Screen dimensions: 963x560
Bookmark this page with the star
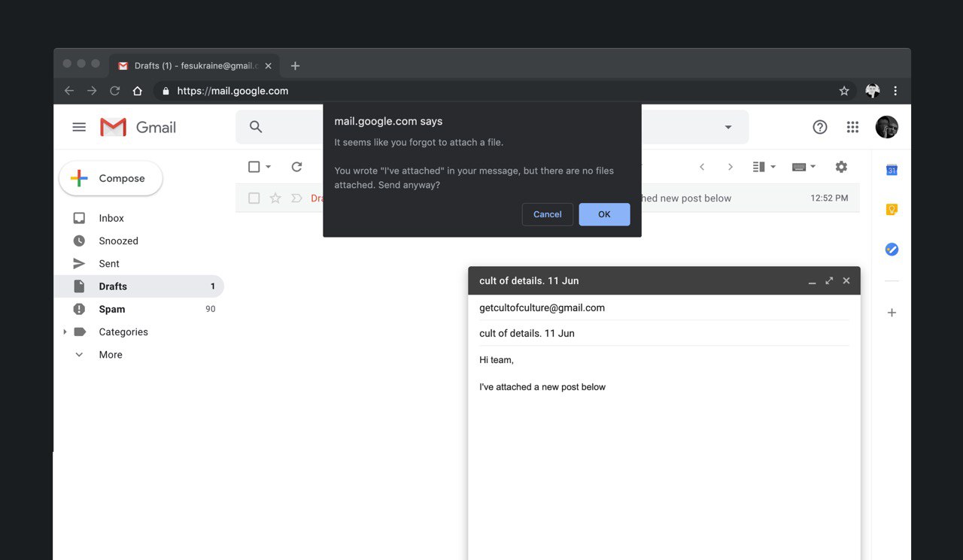(844, 91)
